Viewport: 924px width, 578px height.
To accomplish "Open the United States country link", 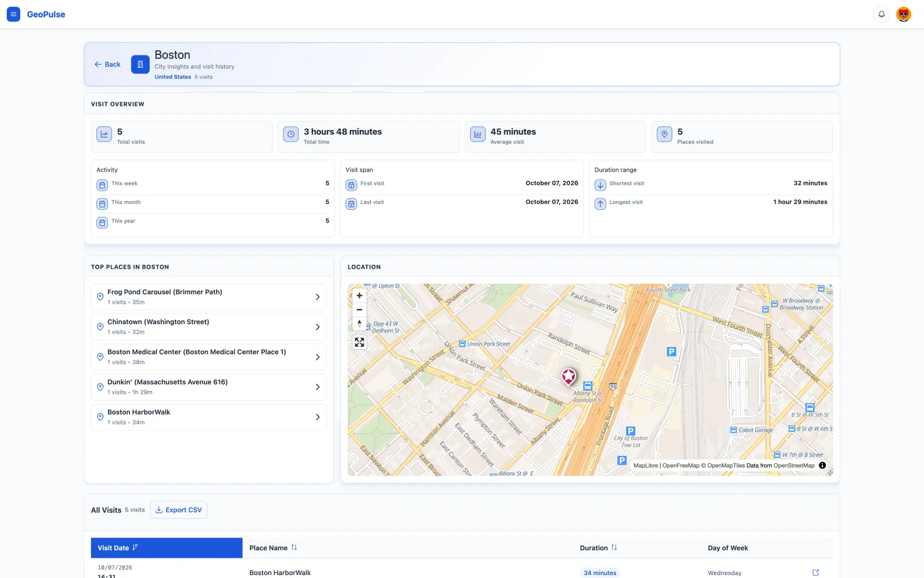I will (173, 77).
